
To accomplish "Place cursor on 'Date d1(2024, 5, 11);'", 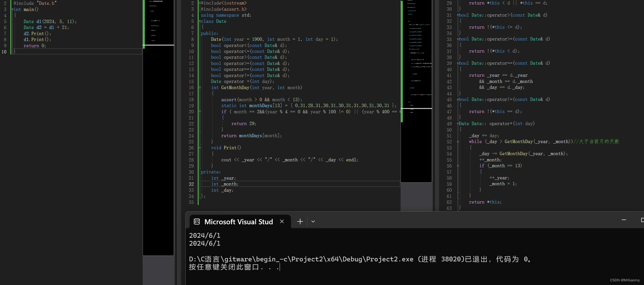I will click(x=50, y=22).
